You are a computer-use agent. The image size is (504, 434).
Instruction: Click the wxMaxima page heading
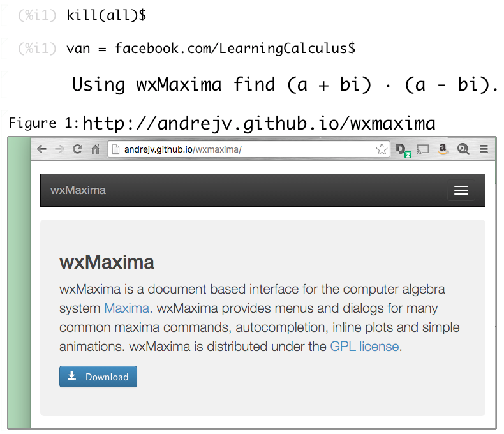107,262
